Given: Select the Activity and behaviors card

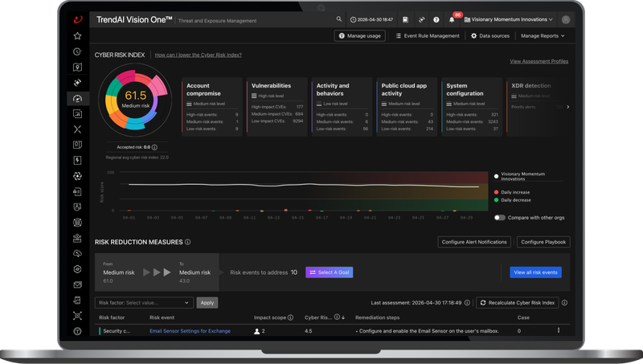Looking at the screenshot, I should (342, 107).
